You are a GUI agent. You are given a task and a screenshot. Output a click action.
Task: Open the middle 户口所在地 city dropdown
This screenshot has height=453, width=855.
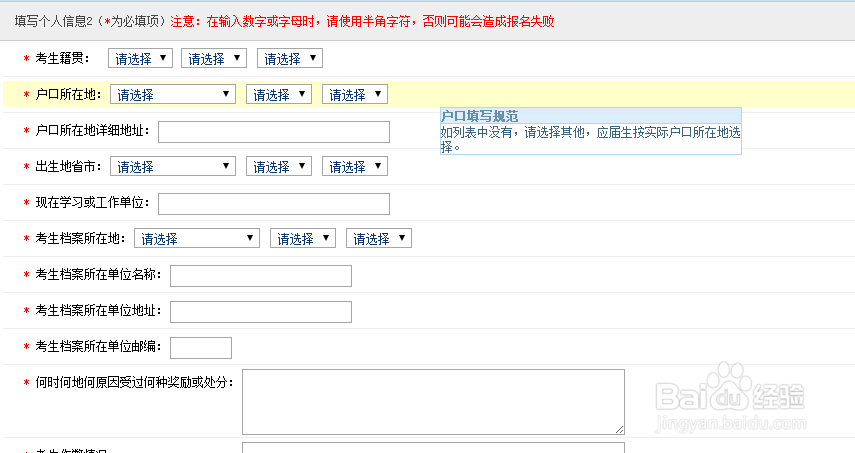(279, 94)
